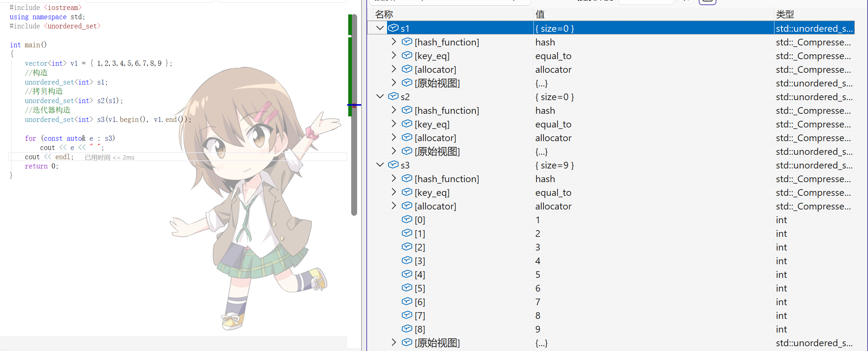Screen dimensions: 868x351
Task: Collapse the s3 variable node
Action: 380,165
